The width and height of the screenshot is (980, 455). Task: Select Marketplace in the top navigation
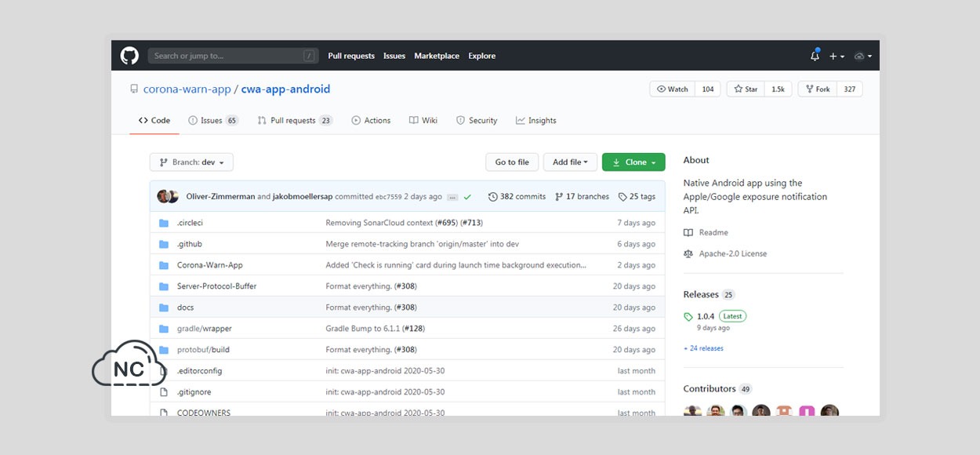(437, 56)
